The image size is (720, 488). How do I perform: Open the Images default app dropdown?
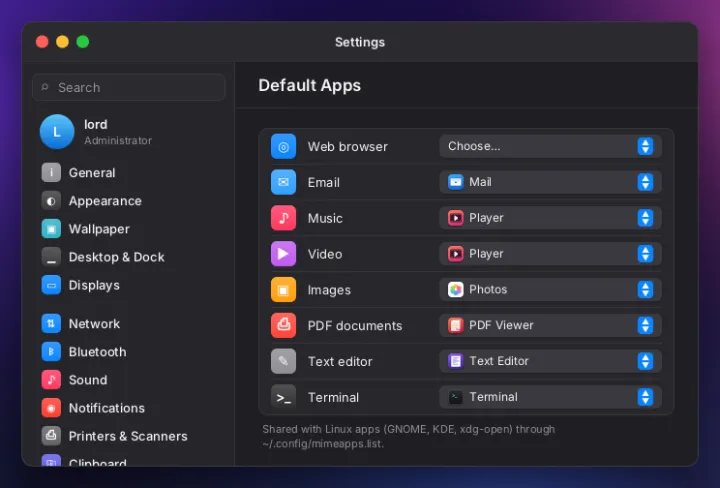(550, 290)
